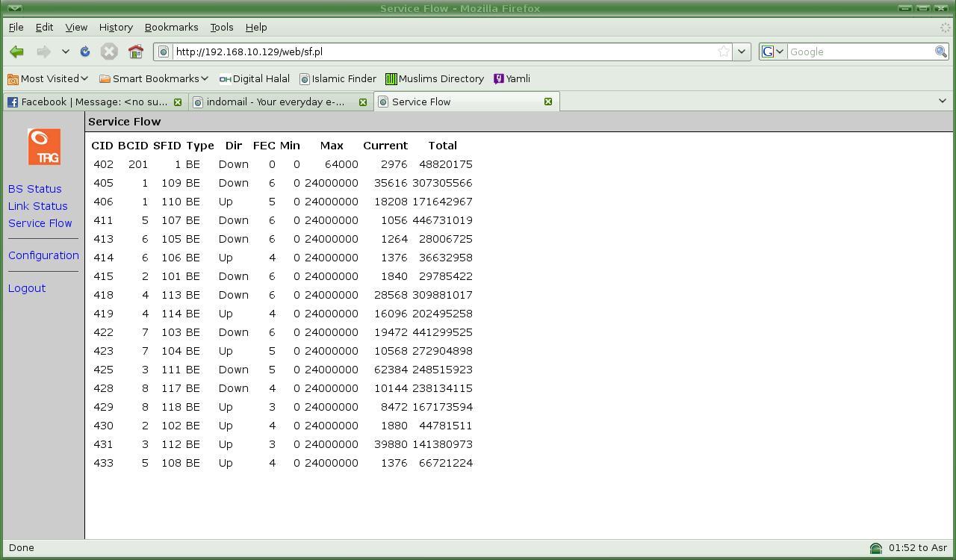Close the Facebook Message tab
The width and height of the screenshot is (956, 560).
point(178,102)
